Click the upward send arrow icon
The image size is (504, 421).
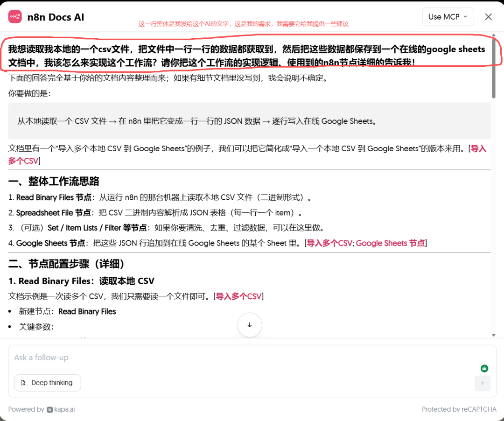[483, 383]
